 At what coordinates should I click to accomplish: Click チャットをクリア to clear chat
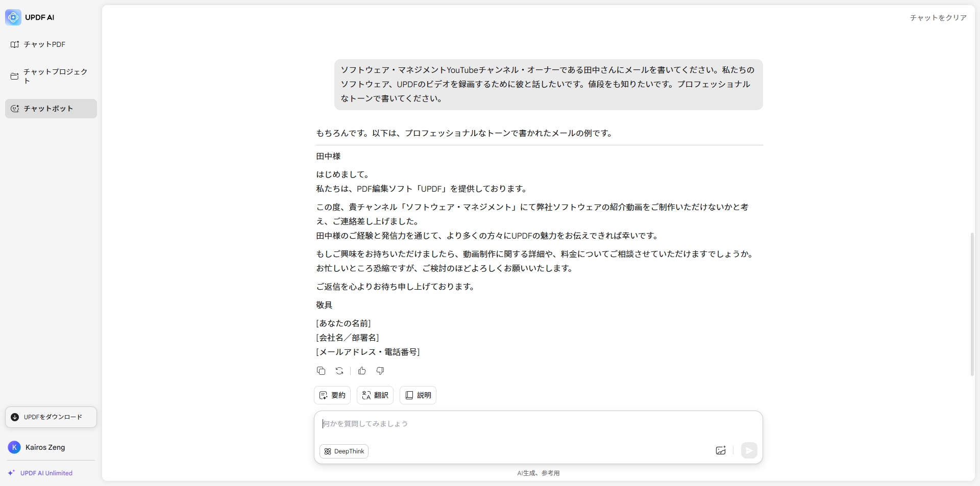(x=938, y=18)
